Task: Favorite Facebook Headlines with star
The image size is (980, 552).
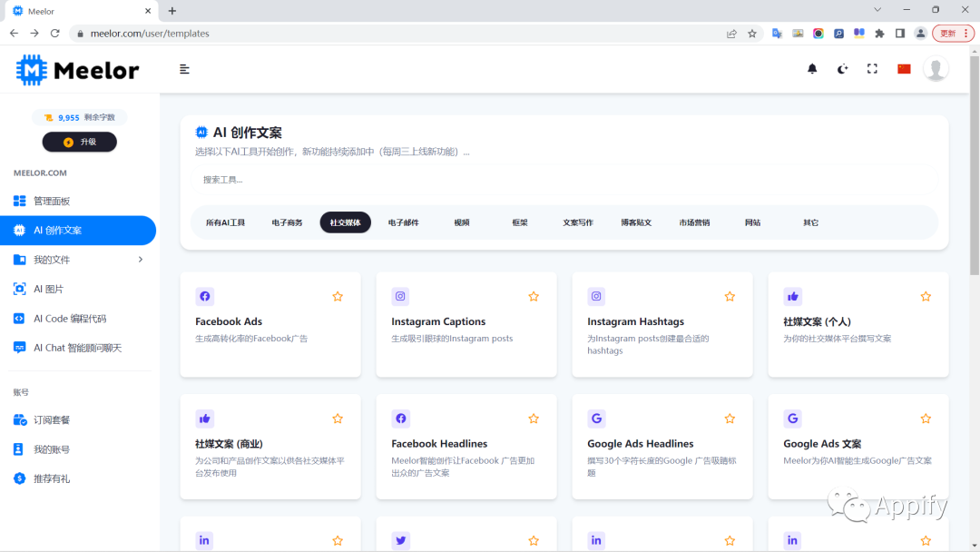Action: [534, 419]
